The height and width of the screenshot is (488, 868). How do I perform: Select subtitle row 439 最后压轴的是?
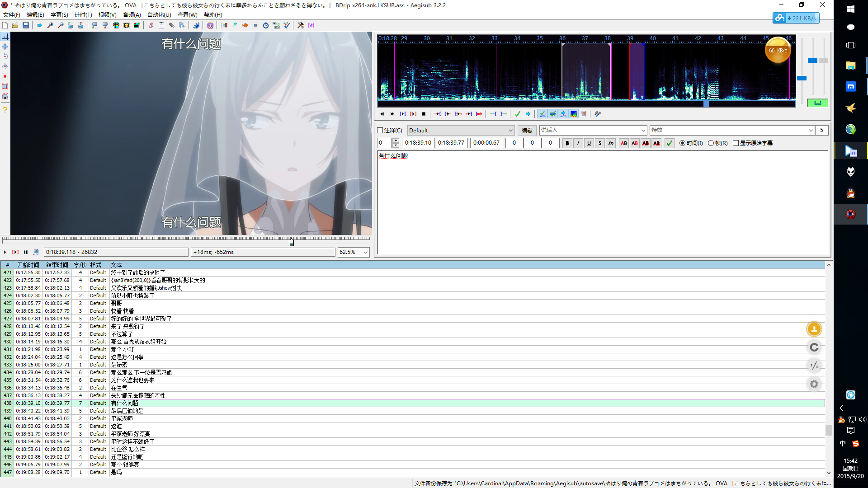[x=413, y=411]
